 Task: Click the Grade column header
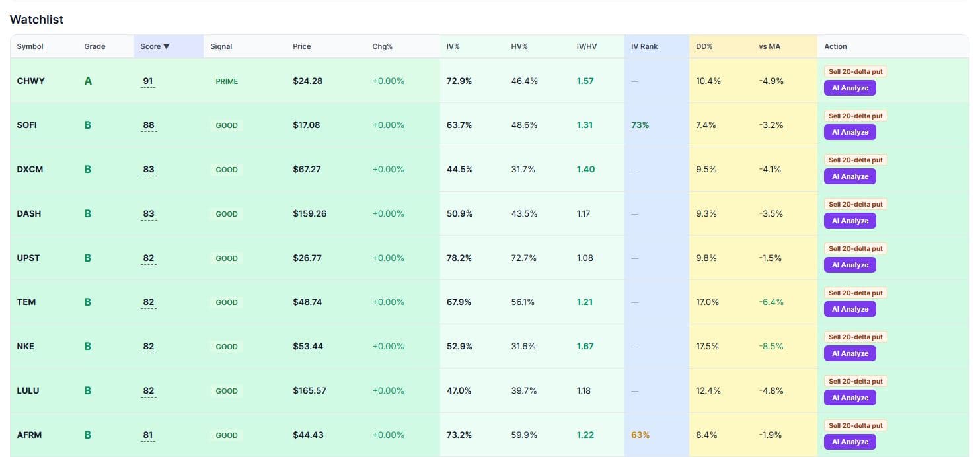point(94,46)
